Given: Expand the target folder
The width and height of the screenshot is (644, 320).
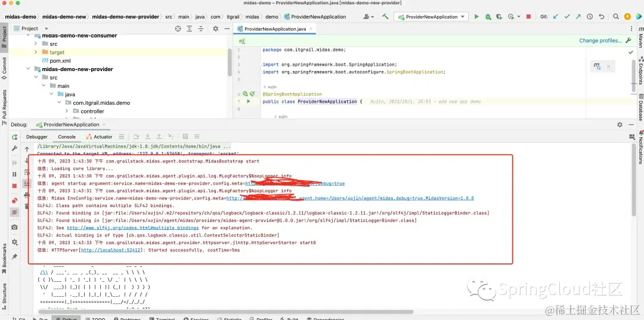Looking at the screenshot, I should coord(36,52).
